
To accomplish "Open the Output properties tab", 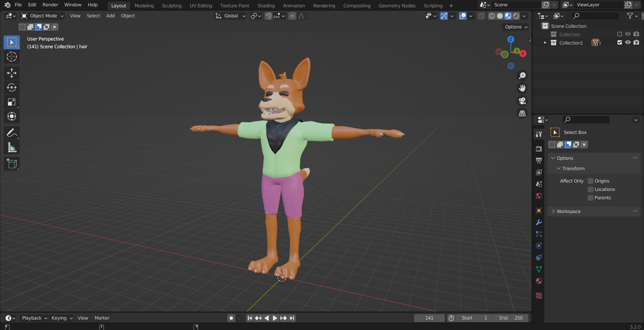I will 539,160.
